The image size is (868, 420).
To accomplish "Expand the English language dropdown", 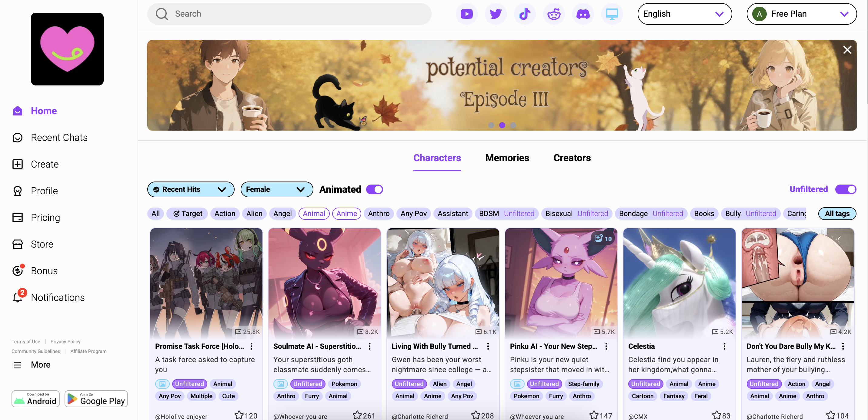I will [684, 14].
